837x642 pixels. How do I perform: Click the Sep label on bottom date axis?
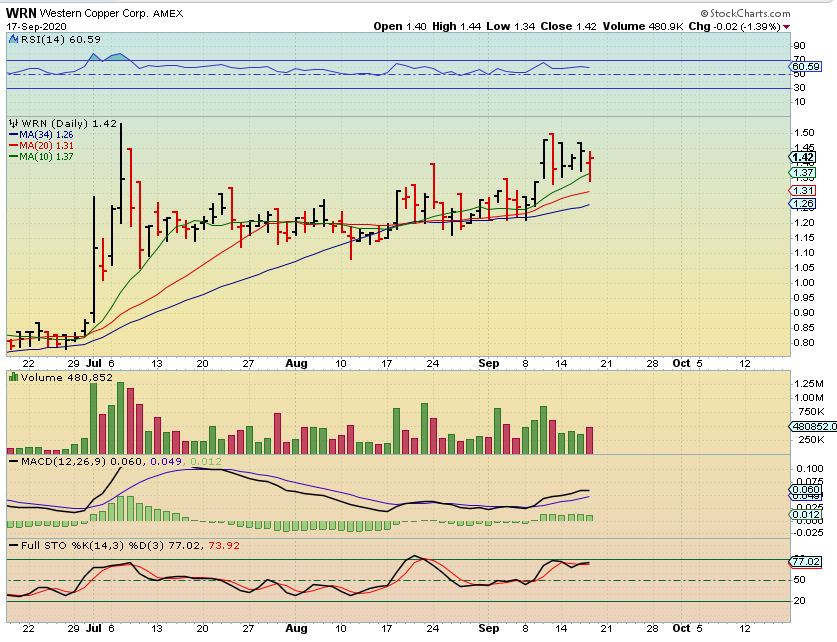click(x=488, y=628)
